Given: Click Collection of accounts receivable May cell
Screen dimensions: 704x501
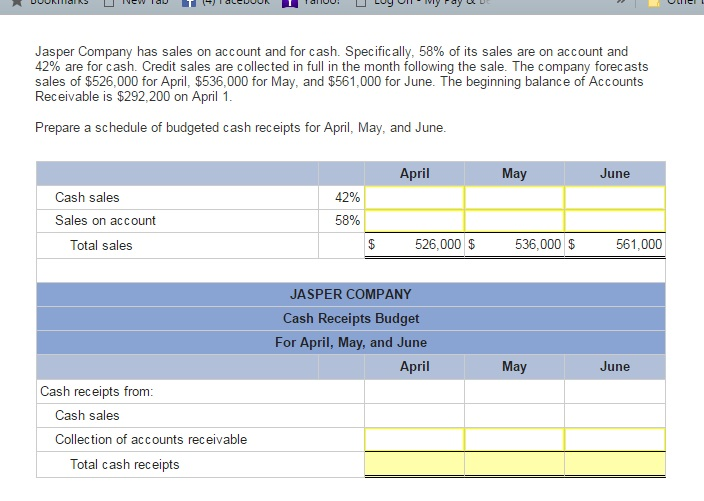Looking at the screenshot, I should 515,439.
